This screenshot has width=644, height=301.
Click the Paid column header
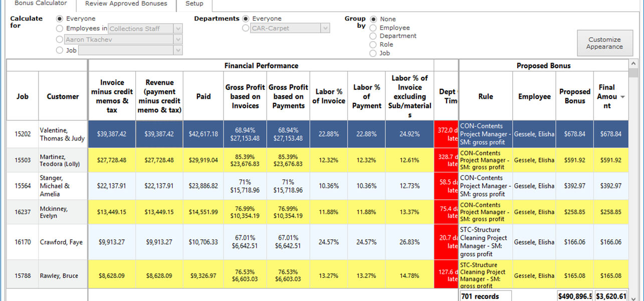click(x=202, y=96)
